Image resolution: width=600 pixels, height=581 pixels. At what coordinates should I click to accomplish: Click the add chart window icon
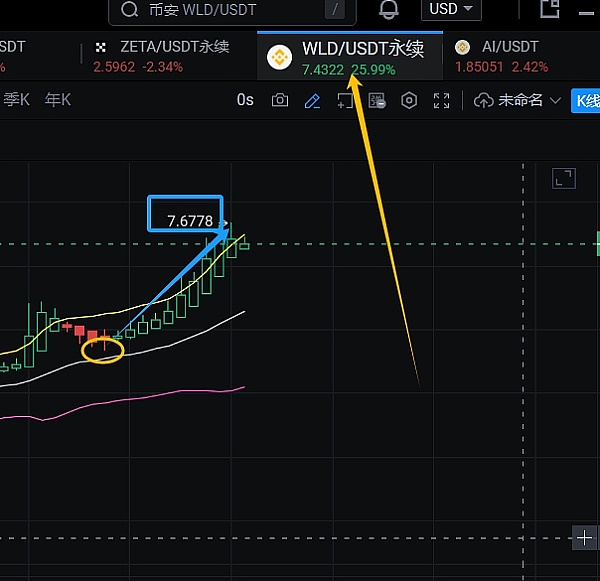[x=345, y=100]
